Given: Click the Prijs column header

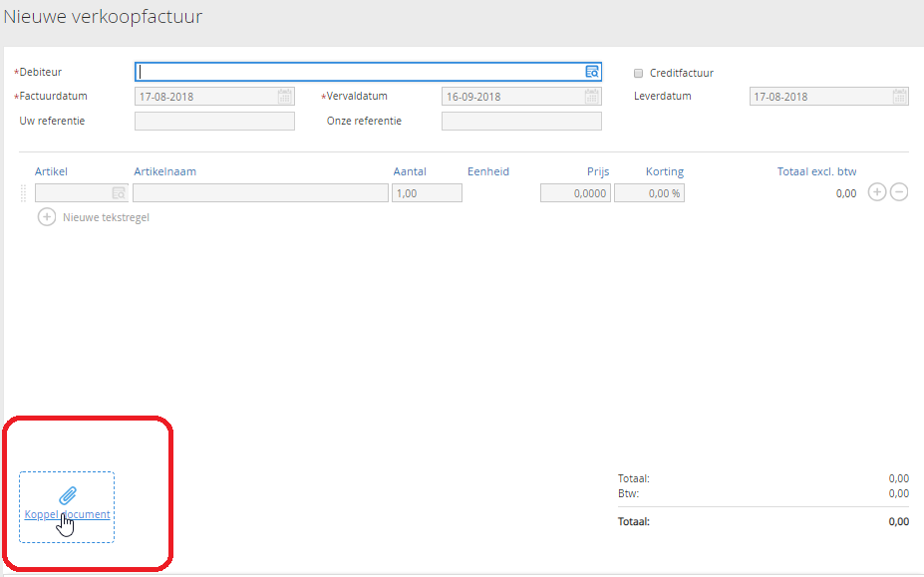Looking at the screenshot, I should (598, 171).
